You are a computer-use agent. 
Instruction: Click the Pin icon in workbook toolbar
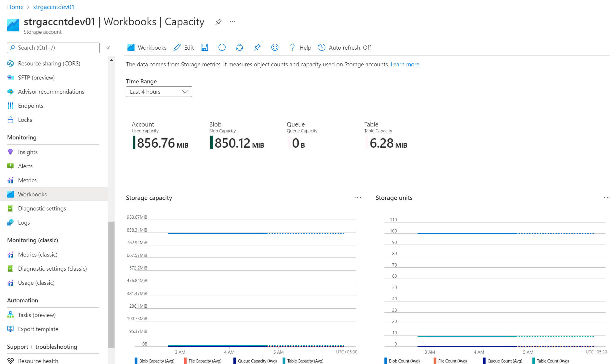[x=257, y=47]
